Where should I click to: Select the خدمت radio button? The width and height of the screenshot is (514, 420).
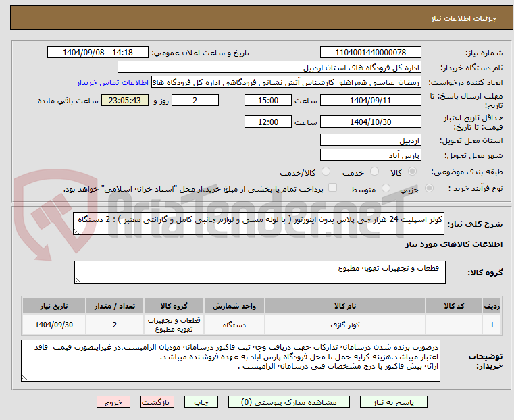click(374, 172)
